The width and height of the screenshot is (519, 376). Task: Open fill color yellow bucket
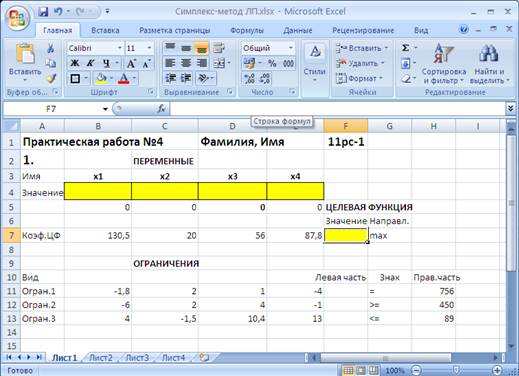pos(101,78)
